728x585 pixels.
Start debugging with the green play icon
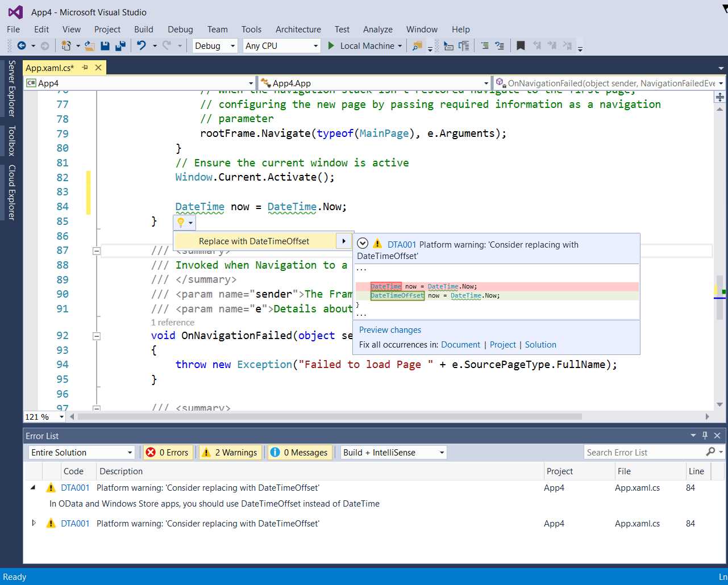(x=331, y=45)
